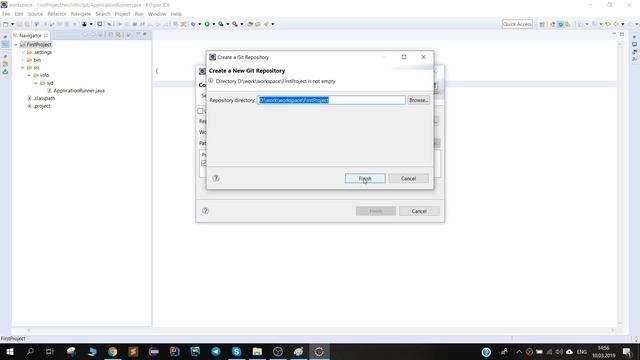Open Telegram from the taskbar

[216, 351]
